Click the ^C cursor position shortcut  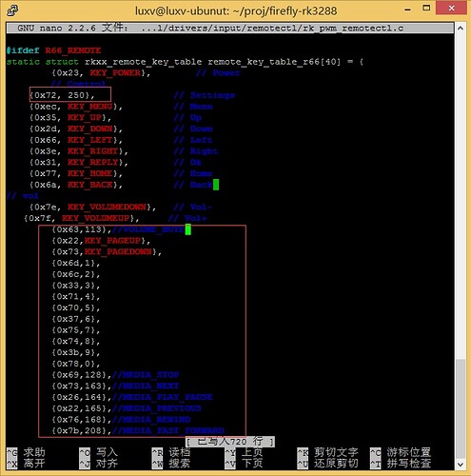pos(401,452)
